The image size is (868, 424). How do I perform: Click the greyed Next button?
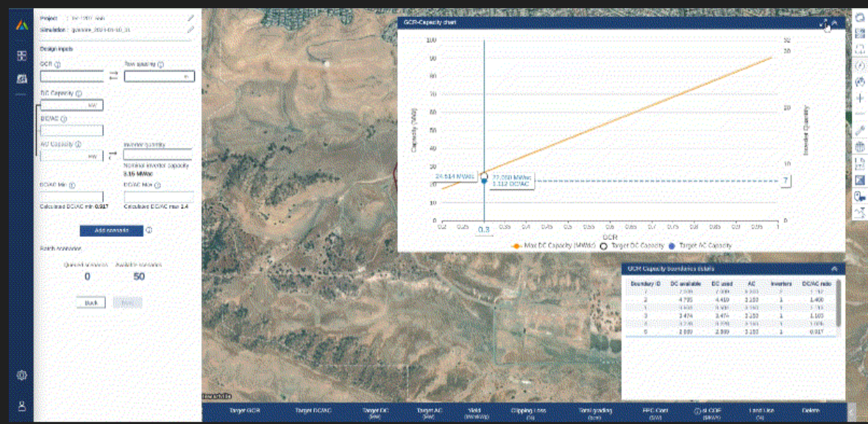(127, 303)
